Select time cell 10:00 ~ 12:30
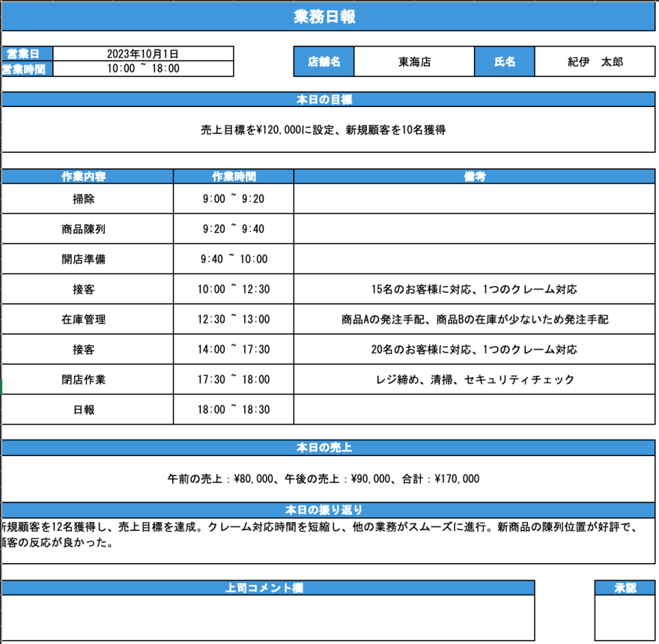 point(233,289)
